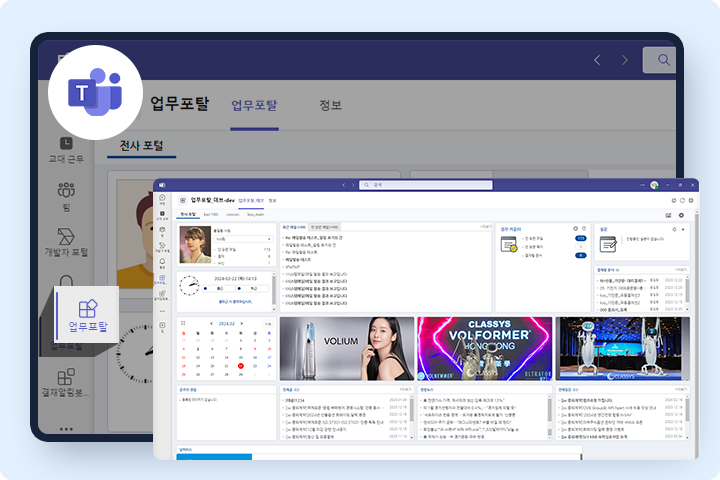Click 더보기 in the mail widget
The image size is (720, 480).
[x=486, y=226]
